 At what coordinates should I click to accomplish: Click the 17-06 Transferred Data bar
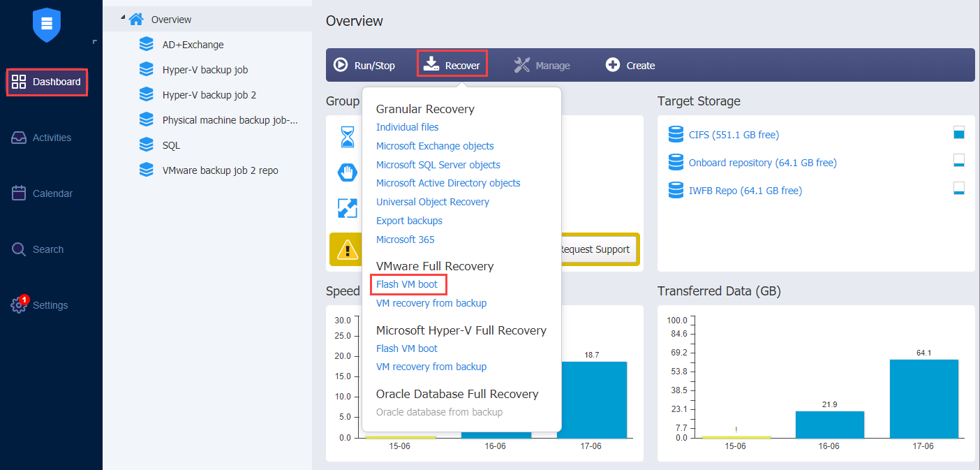pos(923,398)
